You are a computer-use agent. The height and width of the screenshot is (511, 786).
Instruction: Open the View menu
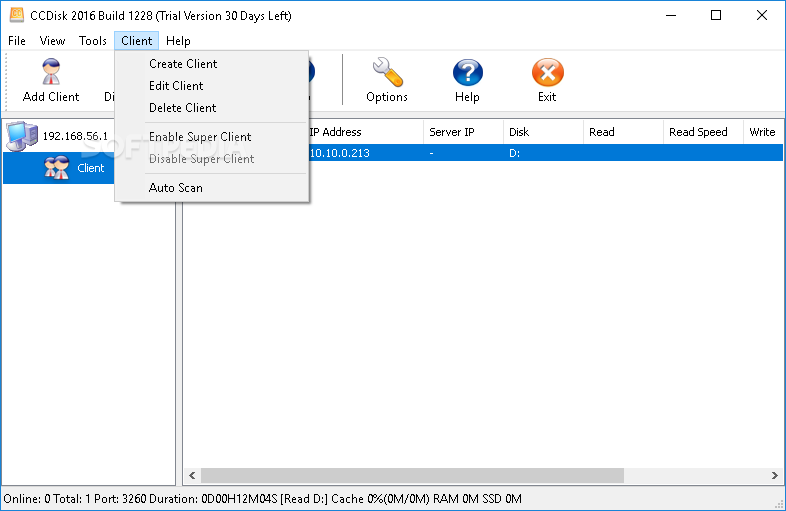coord(52,41)
